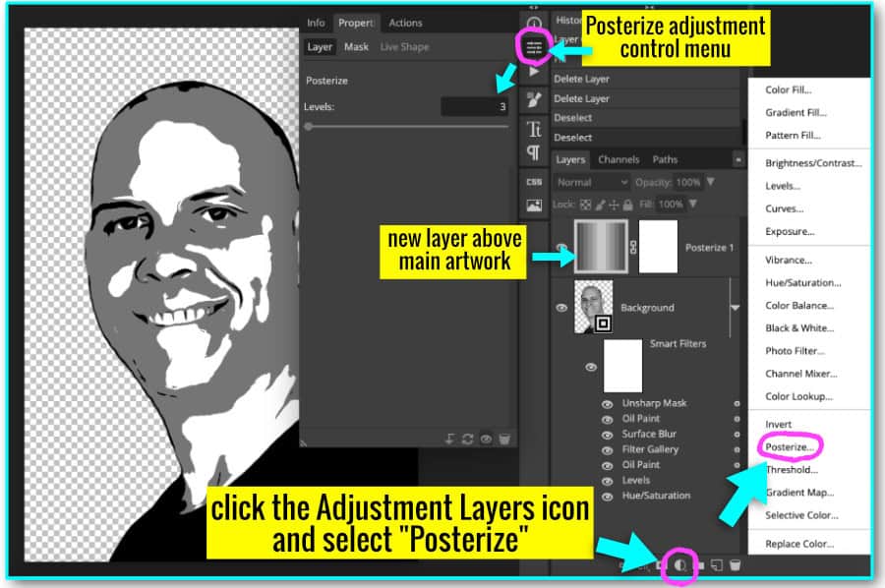Open blending options icon beside Filter Gallery
The height and width of the screenshot is (588, 885).
(737, 449)
